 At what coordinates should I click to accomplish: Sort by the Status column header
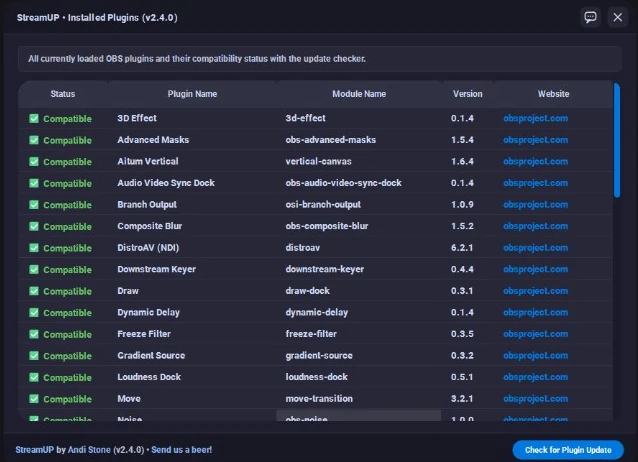coord(63,94)
